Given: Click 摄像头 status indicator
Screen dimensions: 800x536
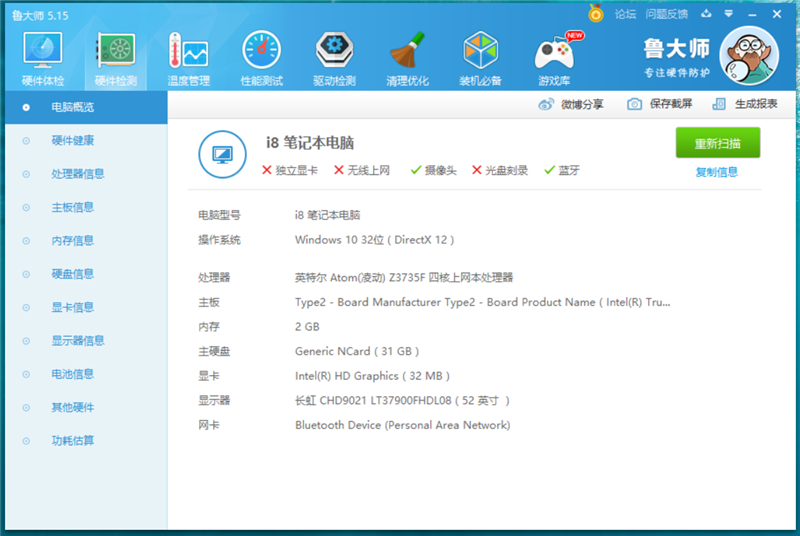Looking at the screenshot, I should [x=433, y=170].
